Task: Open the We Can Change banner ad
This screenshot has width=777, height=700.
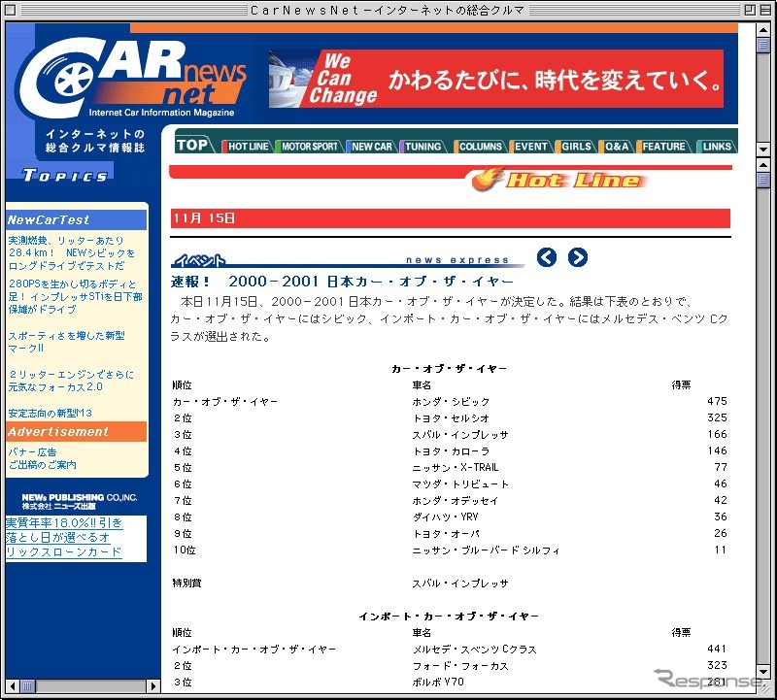Action: (x=496, y=79)
